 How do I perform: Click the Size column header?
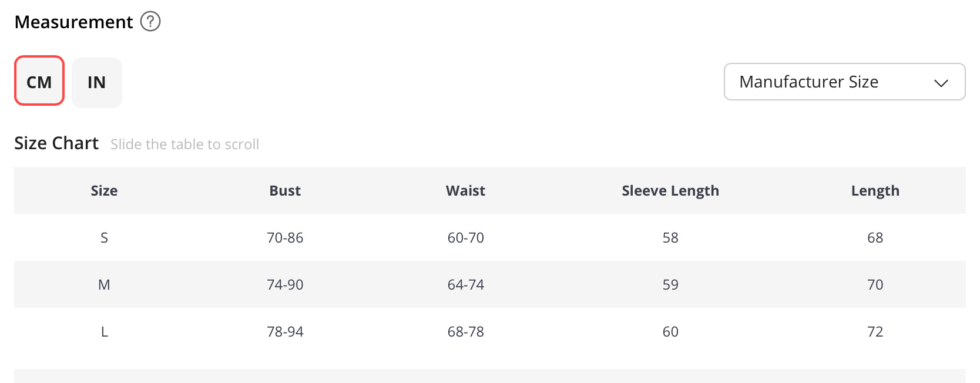[104, 191]
